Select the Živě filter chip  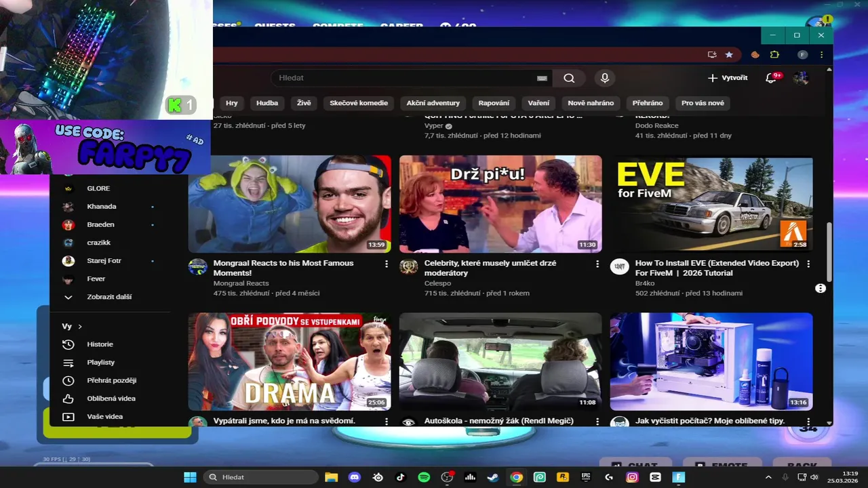[x=304, y=103]
